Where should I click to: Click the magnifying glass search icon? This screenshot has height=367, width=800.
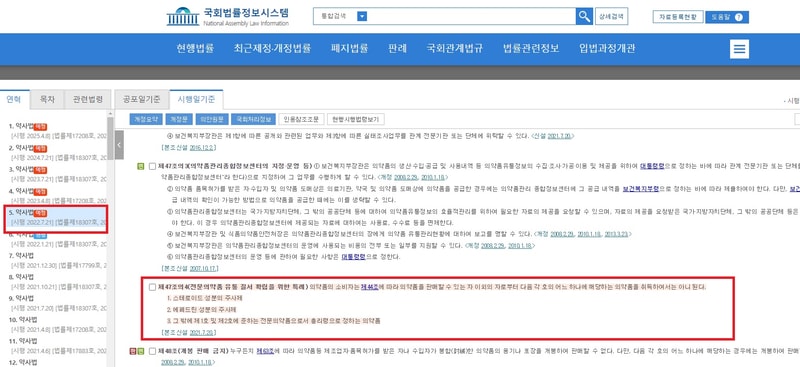pos(584,16)
